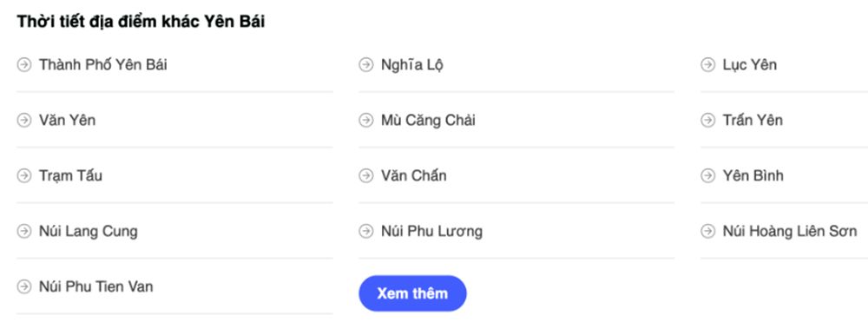
Task: Click the arrow icon next to Nghĩa Lộ
Action: tap(366, 65)
